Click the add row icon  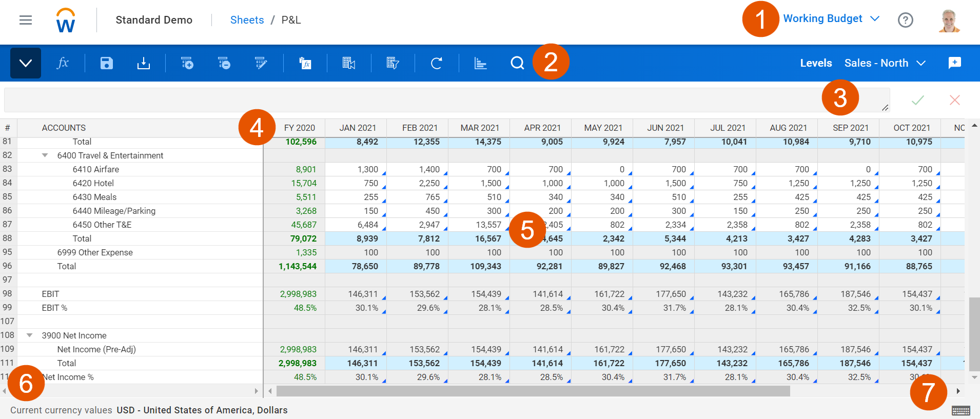click(187, 63)
